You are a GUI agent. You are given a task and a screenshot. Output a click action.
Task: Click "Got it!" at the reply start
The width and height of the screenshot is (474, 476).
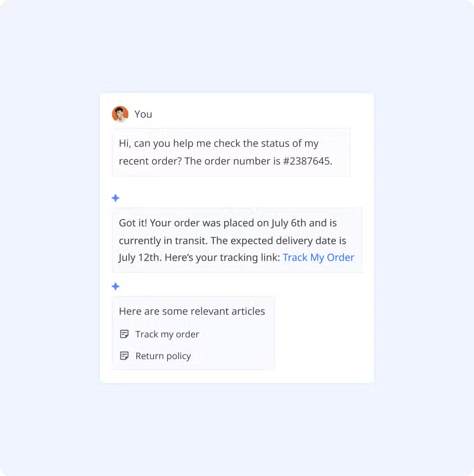(x=132, y=223)
